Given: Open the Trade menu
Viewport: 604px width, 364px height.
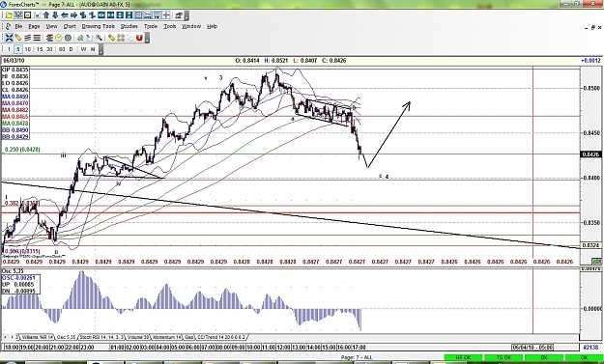Looking at the screenshot, I should (x=151, y=26).
